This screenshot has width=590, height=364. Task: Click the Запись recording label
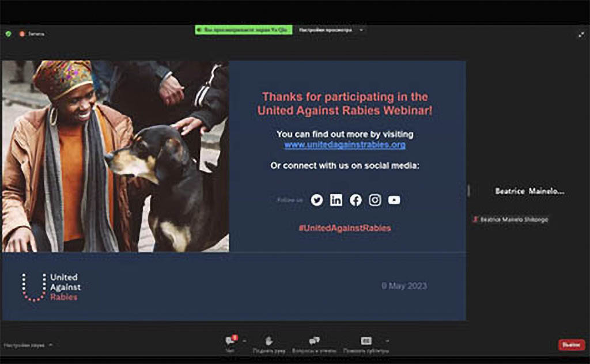tap(36, 34)
